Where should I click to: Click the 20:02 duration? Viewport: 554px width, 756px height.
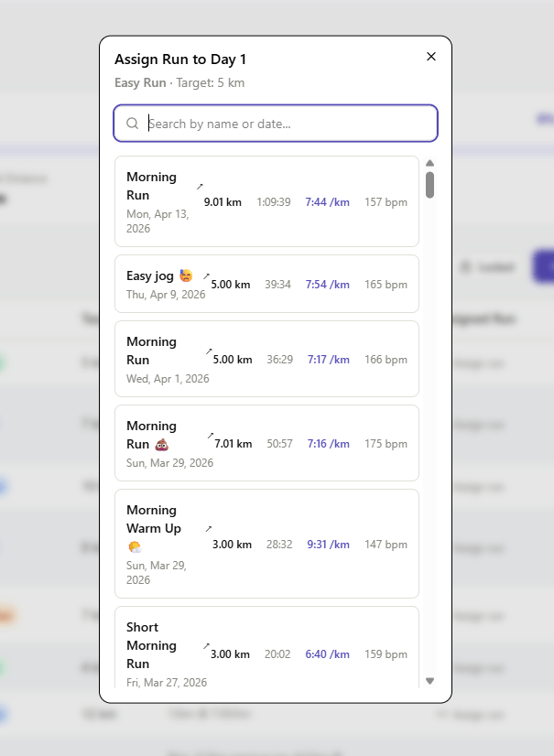(x=277, y=654)
